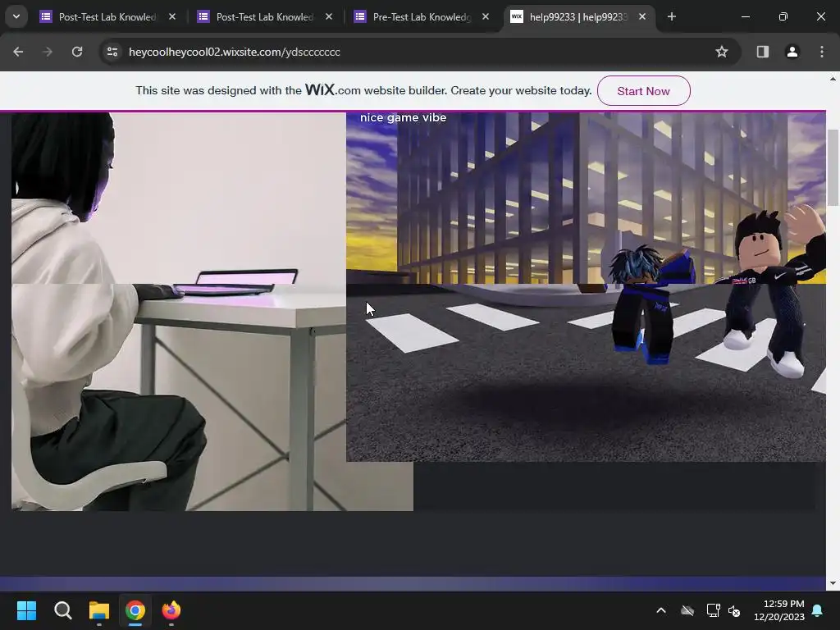Restore down the Chrome window
The image size is (840, 630).
pos(783,16)
